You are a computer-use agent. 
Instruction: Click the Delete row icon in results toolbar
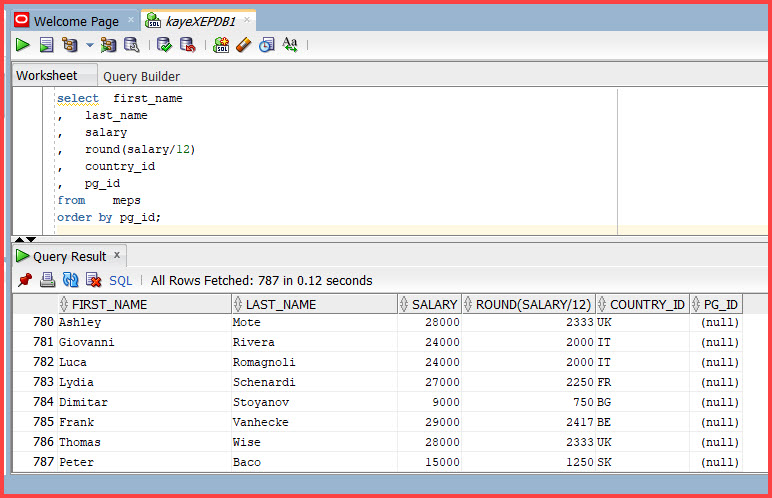(94, 280)
